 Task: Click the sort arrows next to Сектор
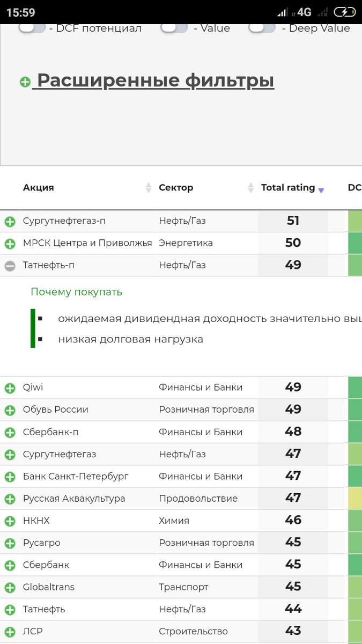point(250,188)
